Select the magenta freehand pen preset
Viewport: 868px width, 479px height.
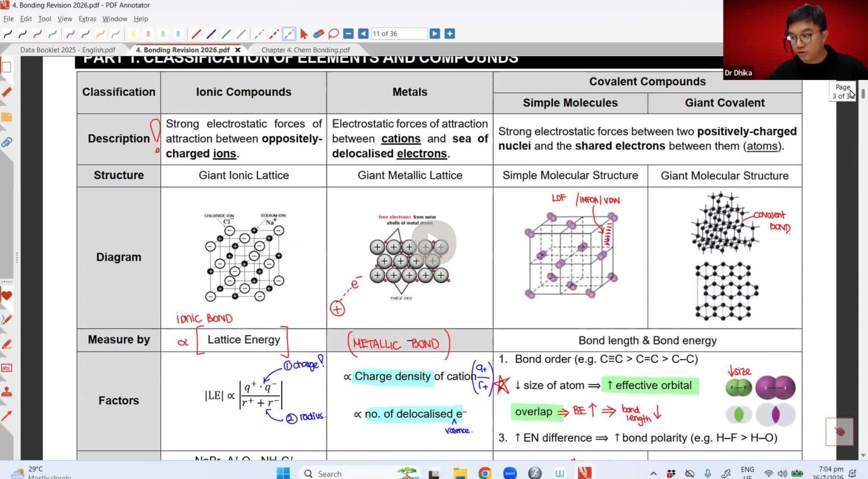tap(70, 34)
